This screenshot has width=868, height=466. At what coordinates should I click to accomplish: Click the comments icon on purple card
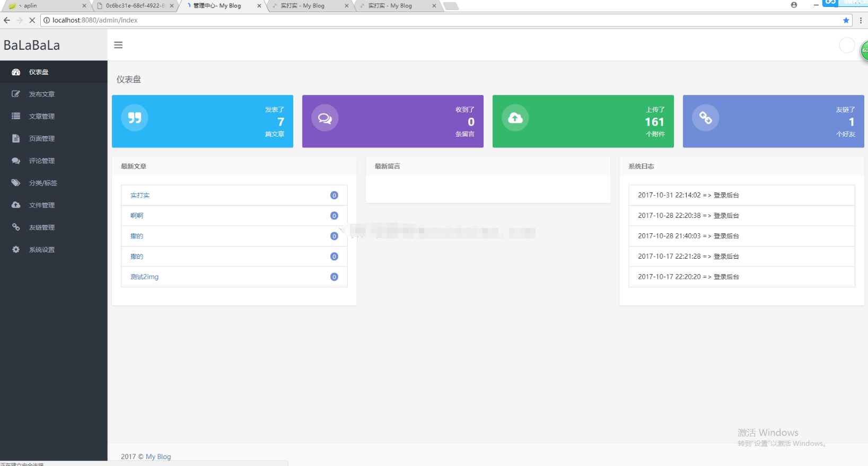click(325, 118)
